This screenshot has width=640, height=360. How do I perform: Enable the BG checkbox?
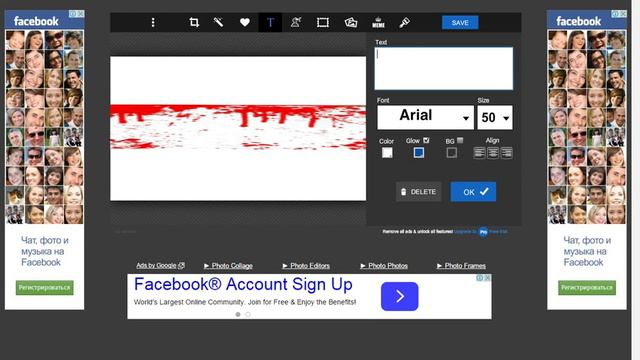pos(460,140)
